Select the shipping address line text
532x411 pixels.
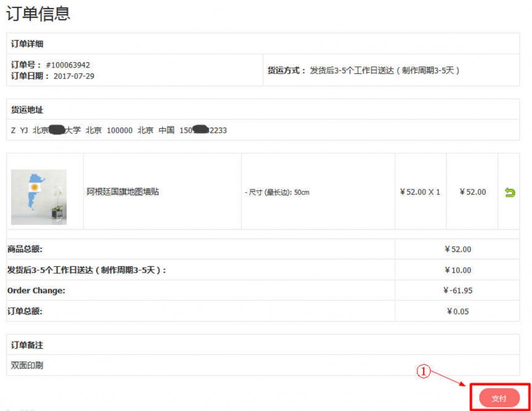coord(119,130)
